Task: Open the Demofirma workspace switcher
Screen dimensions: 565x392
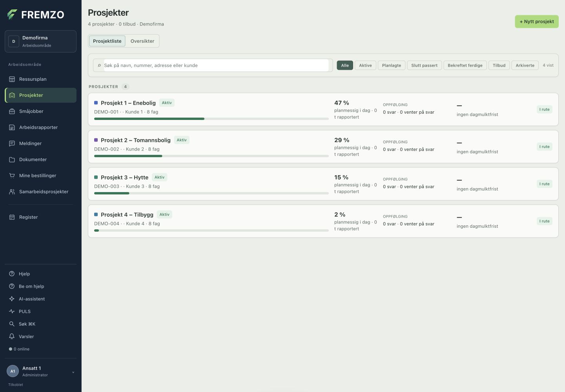Action: click(x=40, y=41)
